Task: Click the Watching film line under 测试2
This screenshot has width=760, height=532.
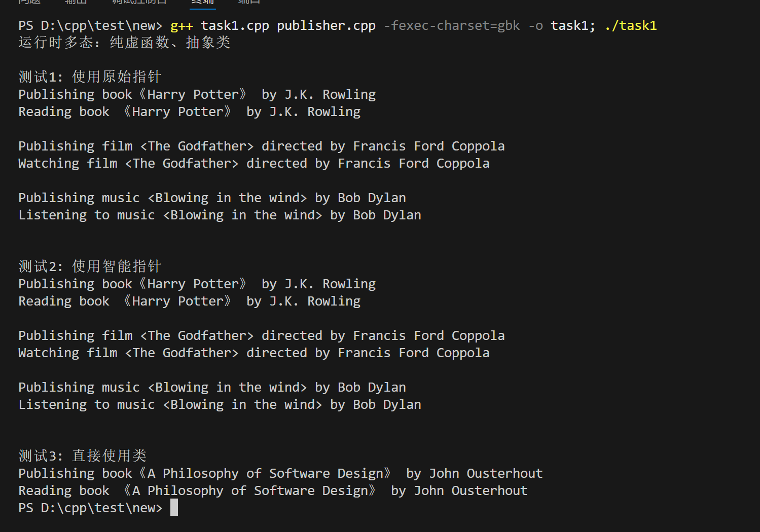Action: [254, 353]
